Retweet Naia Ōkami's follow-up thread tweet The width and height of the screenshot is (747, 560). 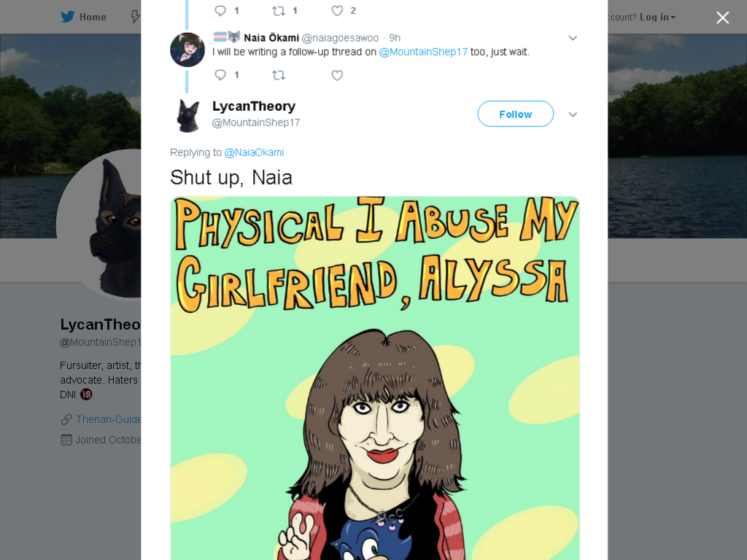click(279, 75)
